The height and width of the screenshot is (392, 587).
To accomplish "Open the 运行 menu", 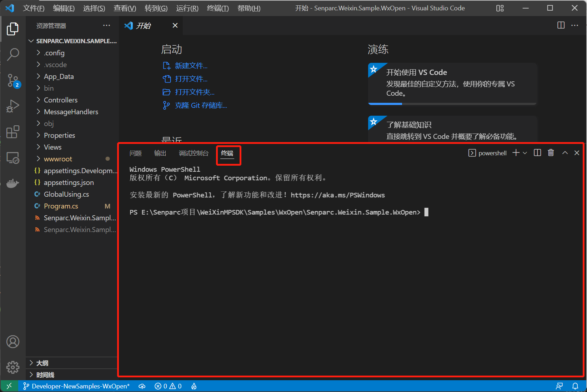I will [x=187, y=8].
